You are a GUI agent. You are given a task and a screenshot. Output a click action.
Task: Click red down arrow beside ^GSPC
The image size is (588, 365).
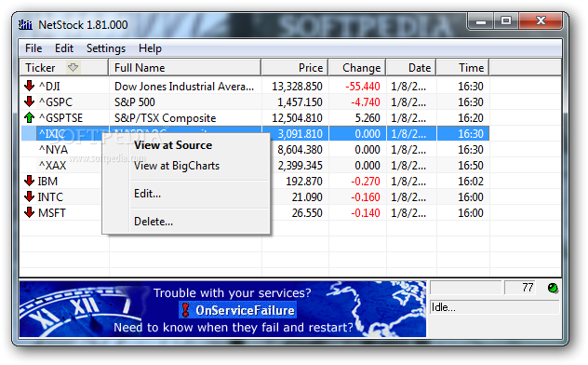tap(29, 101)
